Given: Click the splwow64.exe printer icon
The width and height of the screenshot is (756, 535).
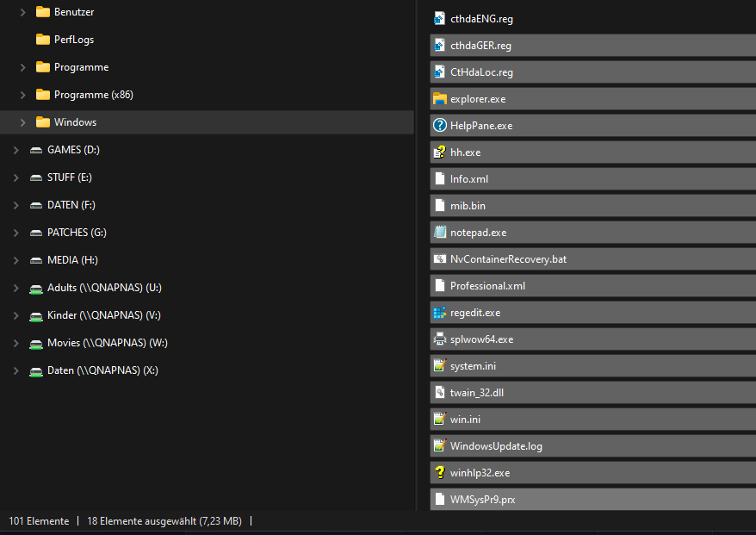Looking at the screenshot, I should (x=439, y=339).
